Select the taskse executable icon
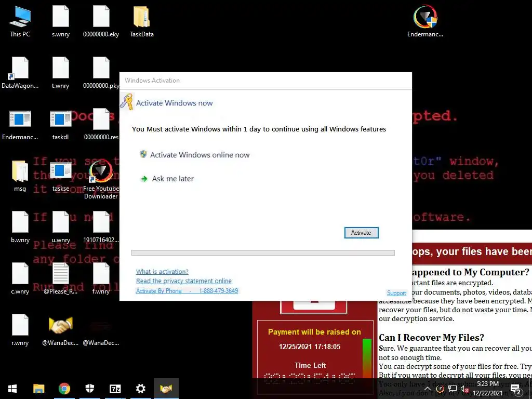This screenshot has width=532, height=399. click(60, 176)
